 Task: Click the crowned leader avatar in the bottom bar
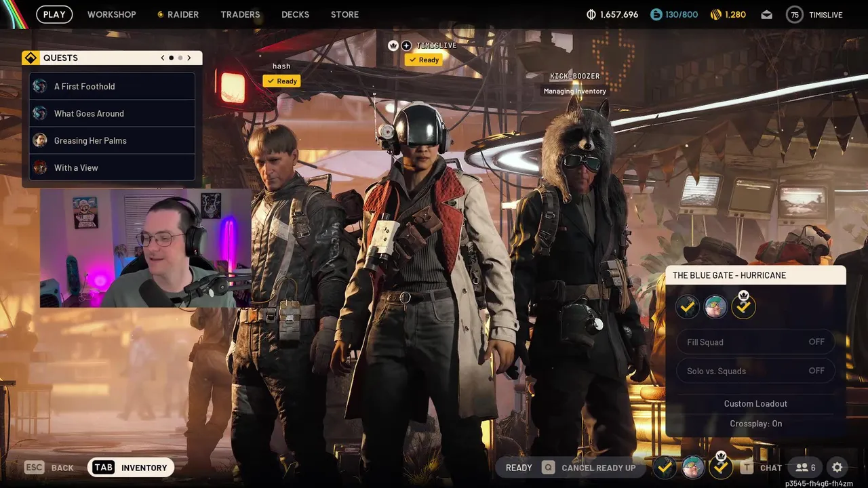721,467
